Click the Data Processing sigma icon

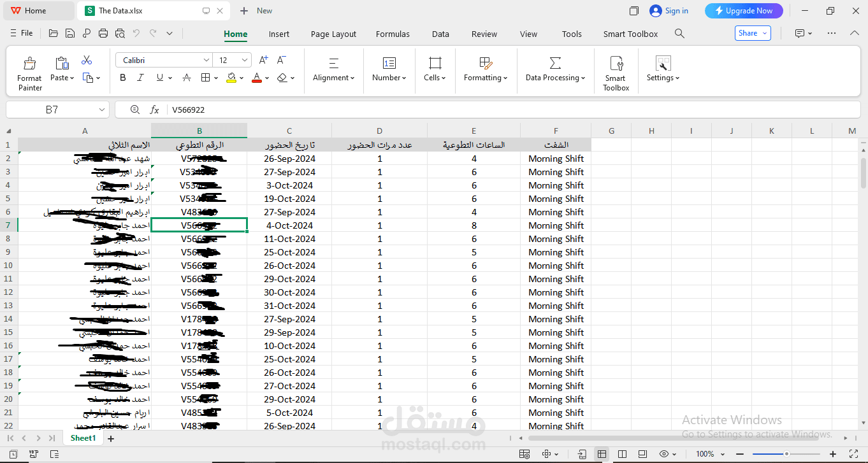pos(555,63)
